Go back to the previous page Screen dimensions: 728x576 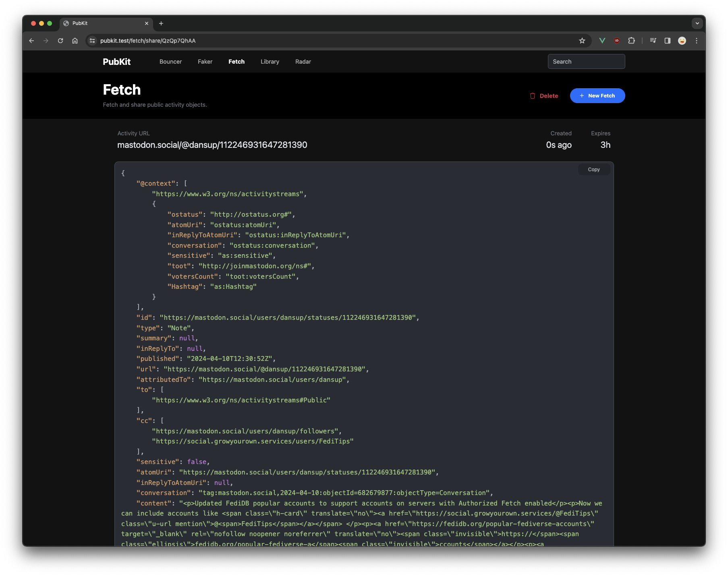click(x=31, y=41)
